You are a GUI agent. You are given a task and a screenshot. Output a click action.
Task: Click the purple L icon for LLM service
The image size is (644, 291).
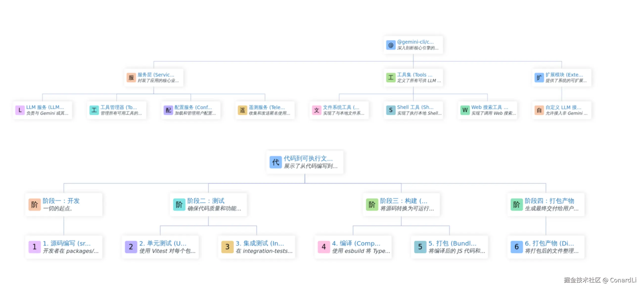pyautogui.click(x=20, y=110)
